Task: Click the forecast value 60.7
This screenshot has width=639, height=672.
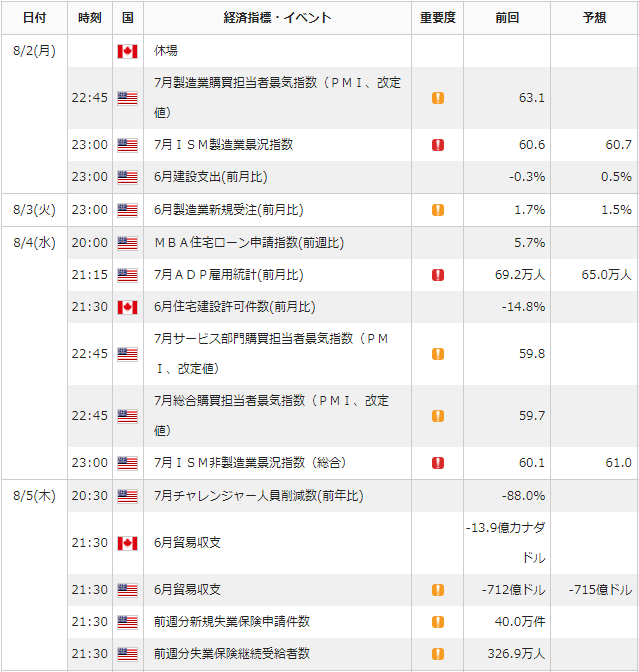Action: click(618, 145)
